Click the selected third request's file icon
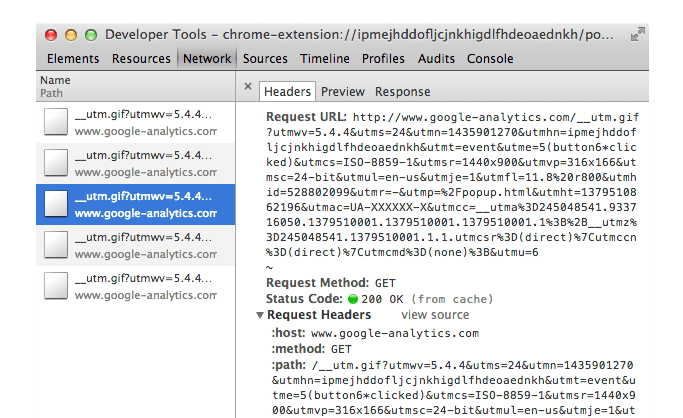Screen dimensions: 683x418 click(x=57, y=204)
